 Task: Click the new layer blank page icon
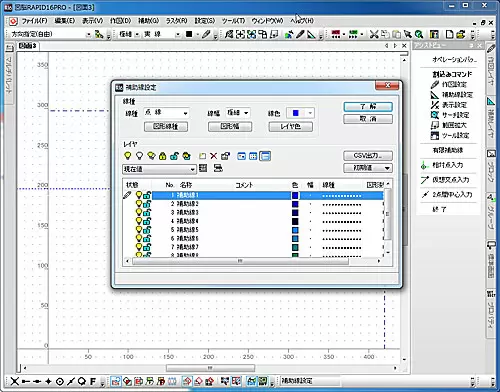point(202,156)
